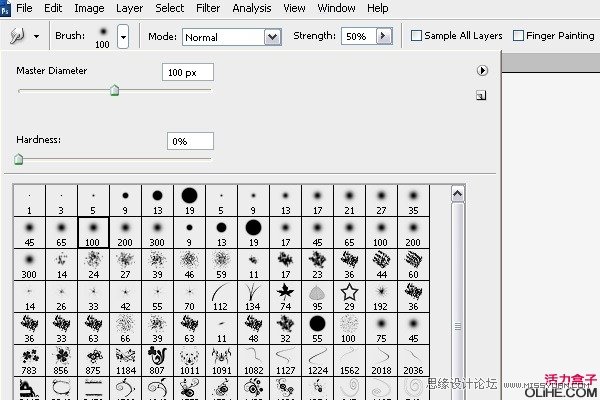This screenshot has width=600, height=400.
Task: Open the Layer menu
Action: [x=129, y=8]
